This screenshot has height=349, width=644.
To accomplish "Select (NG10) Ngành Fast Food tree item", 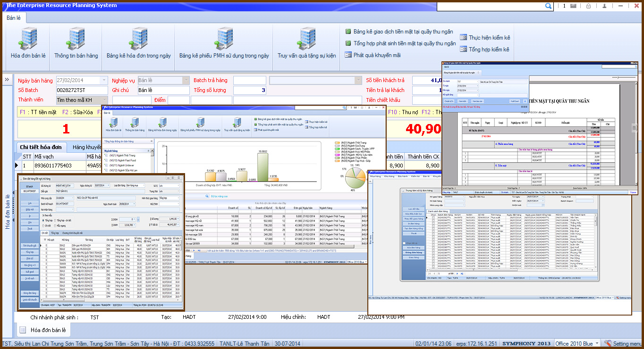I will coord(122,160).
